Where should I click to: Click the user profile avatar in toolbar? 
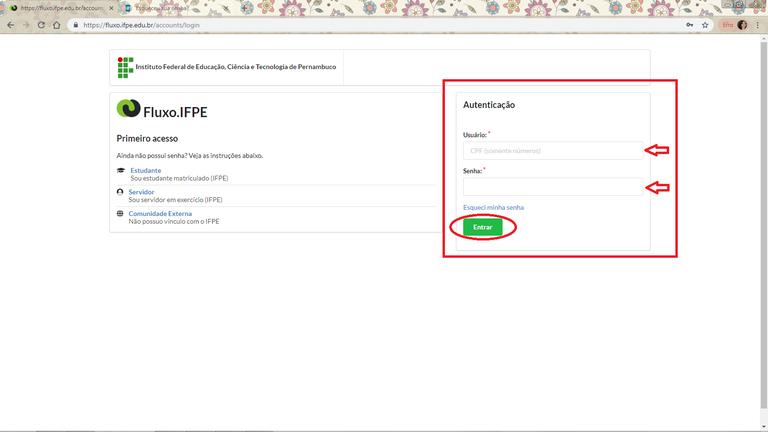742,25
